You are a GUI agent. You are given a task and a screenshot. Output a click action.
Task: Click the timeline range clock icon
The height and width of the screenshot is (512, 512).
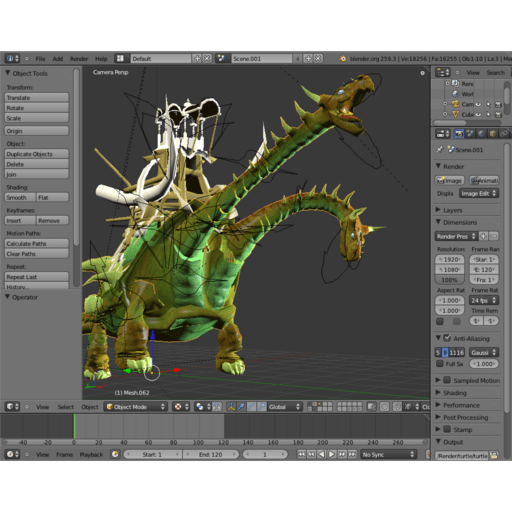point(115,454)
